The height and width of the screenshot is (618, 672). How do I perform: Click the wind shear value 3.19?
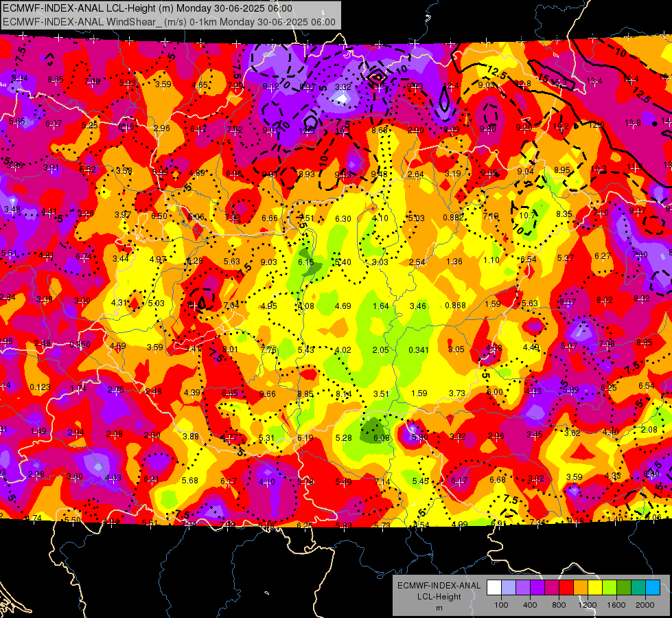(x=452, y=173)
